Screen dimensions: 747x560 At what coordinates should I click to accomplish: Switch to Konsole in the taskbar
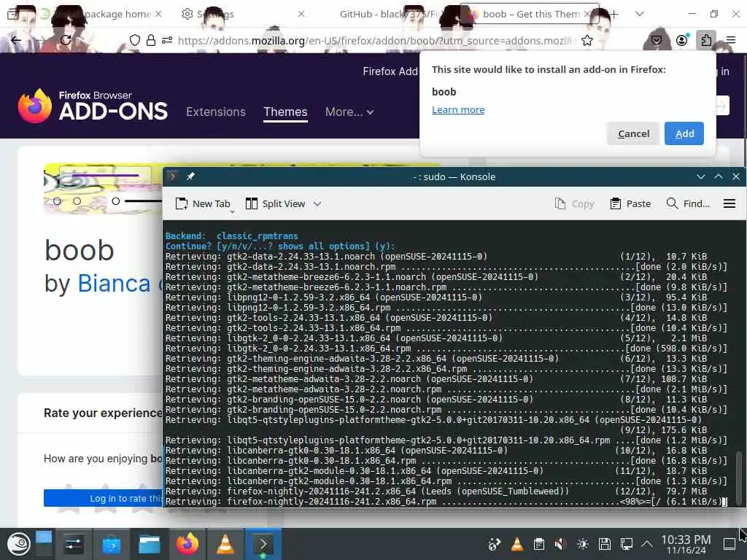263,544
